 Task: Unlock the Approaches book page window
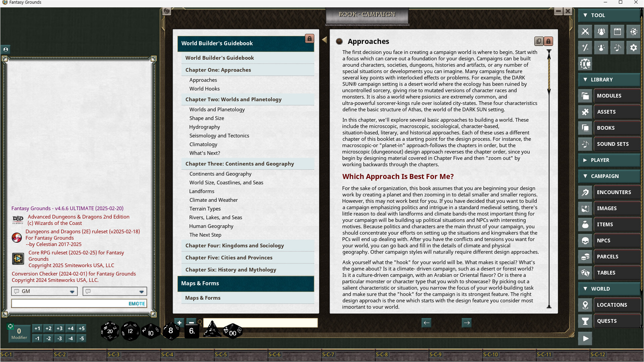(x=548, y=41)
